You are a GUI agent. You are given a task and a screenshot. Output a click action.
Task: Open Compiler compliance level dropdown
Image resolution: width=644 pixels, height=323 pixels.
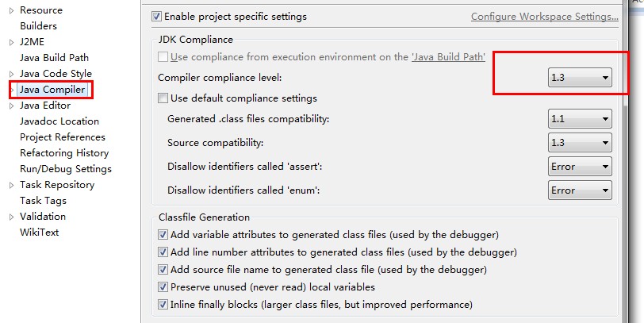tap(580, 77)
